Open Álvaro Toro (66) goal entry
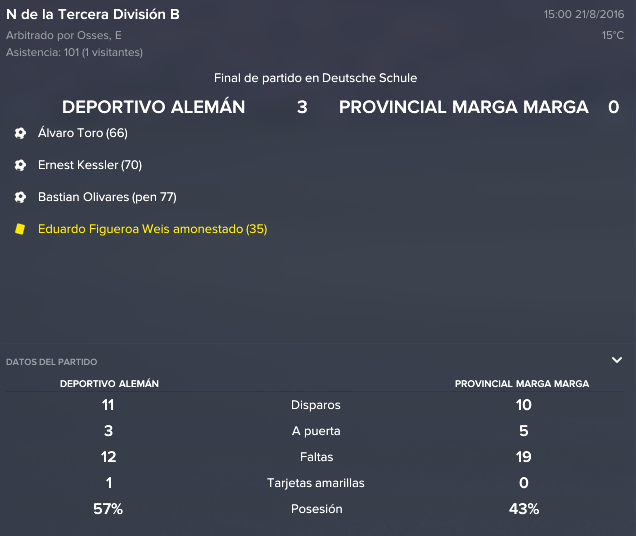The image size is (636, 536). pyautogui.click(x=83, y=133)
